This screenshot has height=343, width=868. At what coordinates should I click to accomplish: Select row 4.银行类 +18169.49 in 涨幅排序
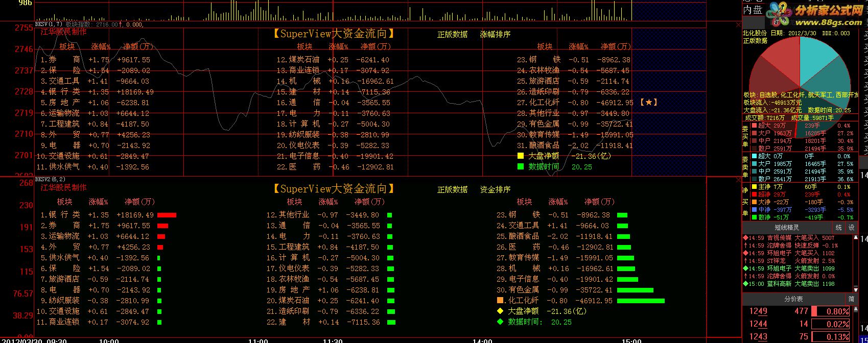pos(97,92)
